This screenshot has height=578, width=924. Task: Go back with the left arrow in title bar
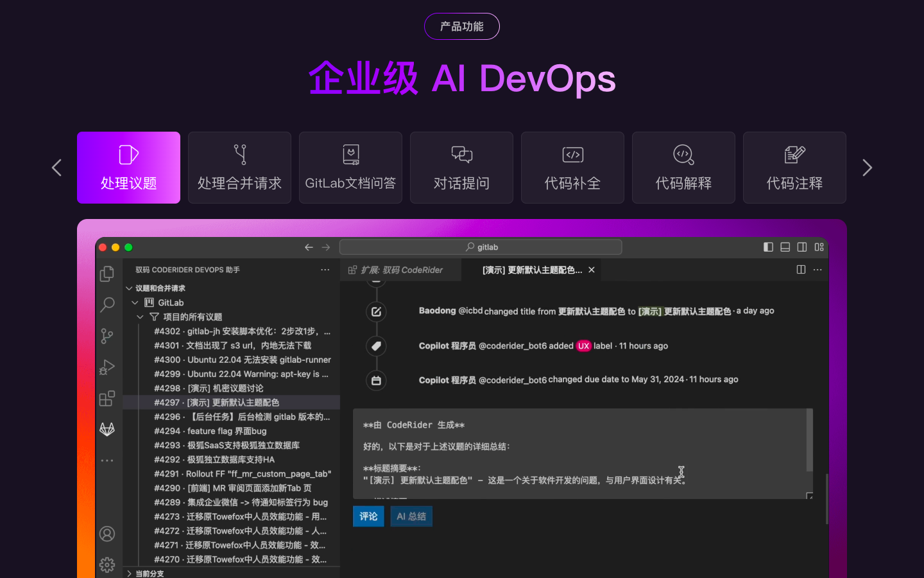309,247
